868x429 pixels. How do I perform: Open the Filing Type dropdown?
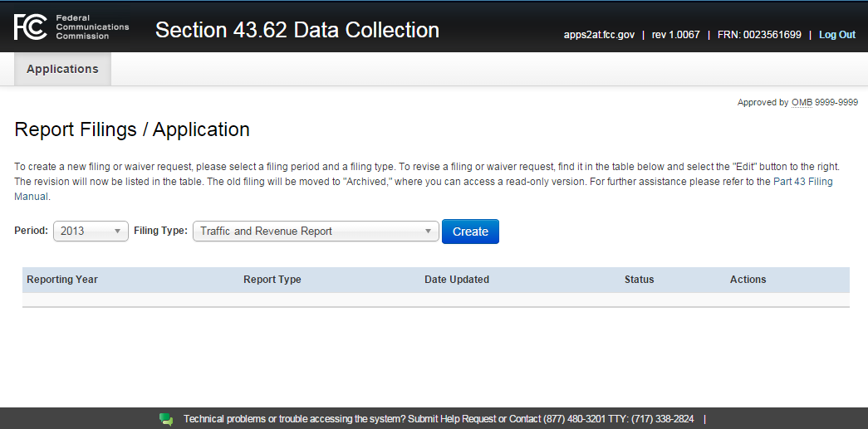point(316,232)
